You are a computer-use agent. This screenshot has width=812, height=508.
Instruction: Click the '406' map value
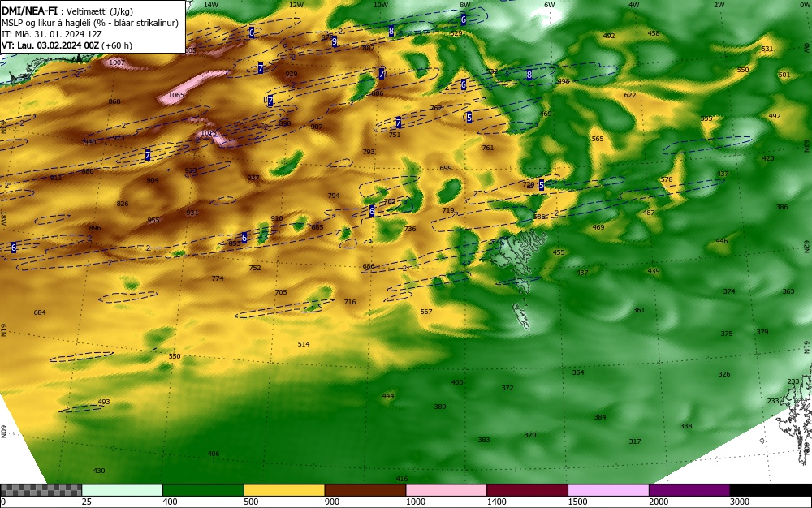tap(214, 454)
